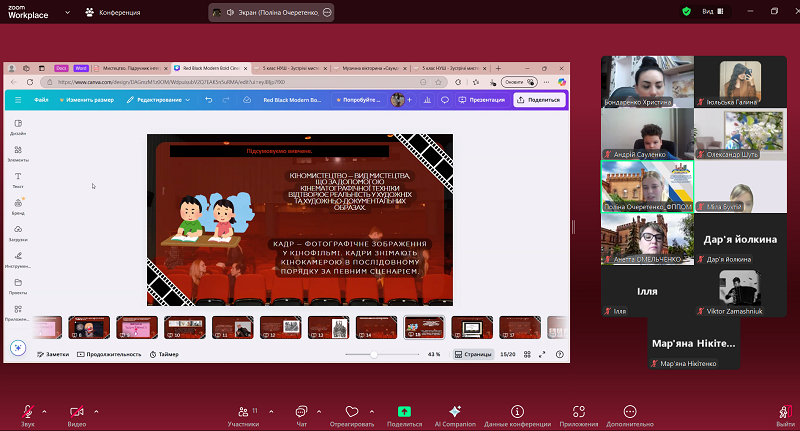The image size is (800, 431).
Task: Open Canva comments speech bubble icon
Action: click(445, 100)
